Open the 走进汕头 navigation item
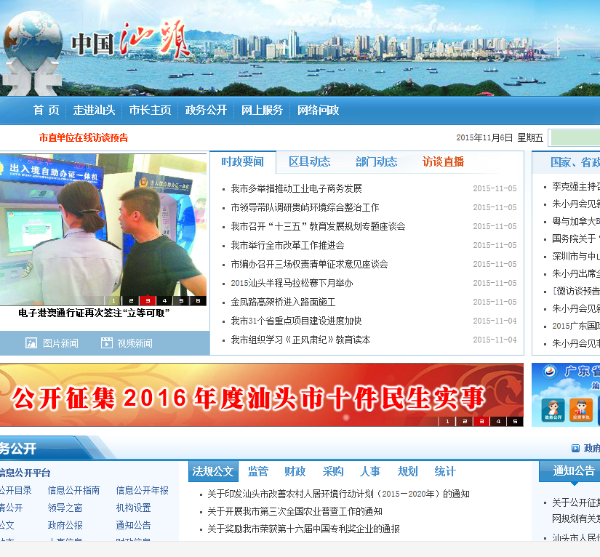This screenshot has width=600, height=557. tap(94, 110)
